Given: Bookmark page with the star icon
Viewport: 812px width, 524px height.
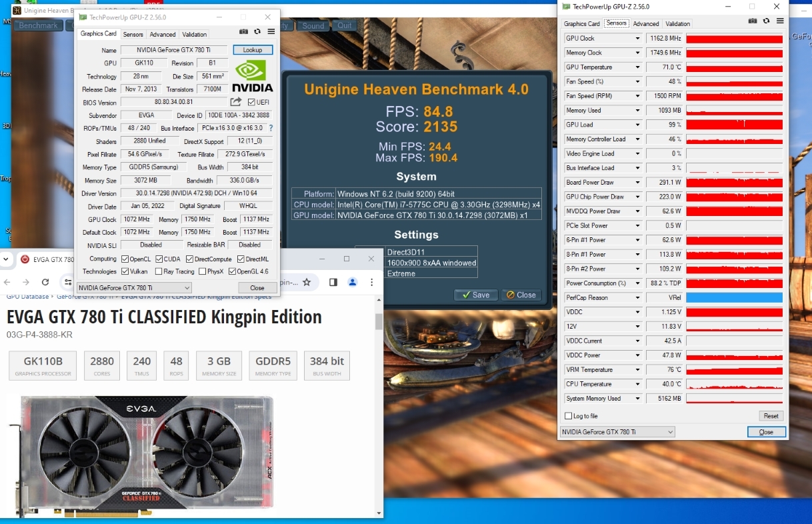Looking at the screenshot, I should pyautogui.click(x=307, y=282).
